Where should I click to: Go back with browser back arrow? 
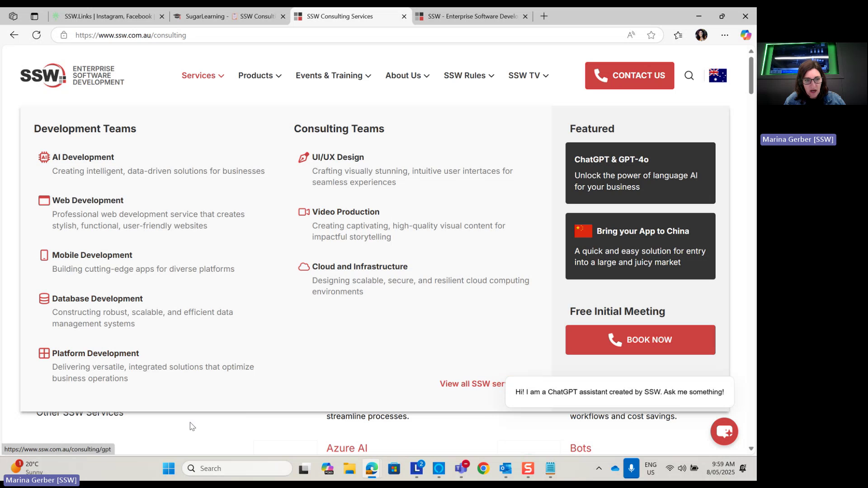pos(14,35)
